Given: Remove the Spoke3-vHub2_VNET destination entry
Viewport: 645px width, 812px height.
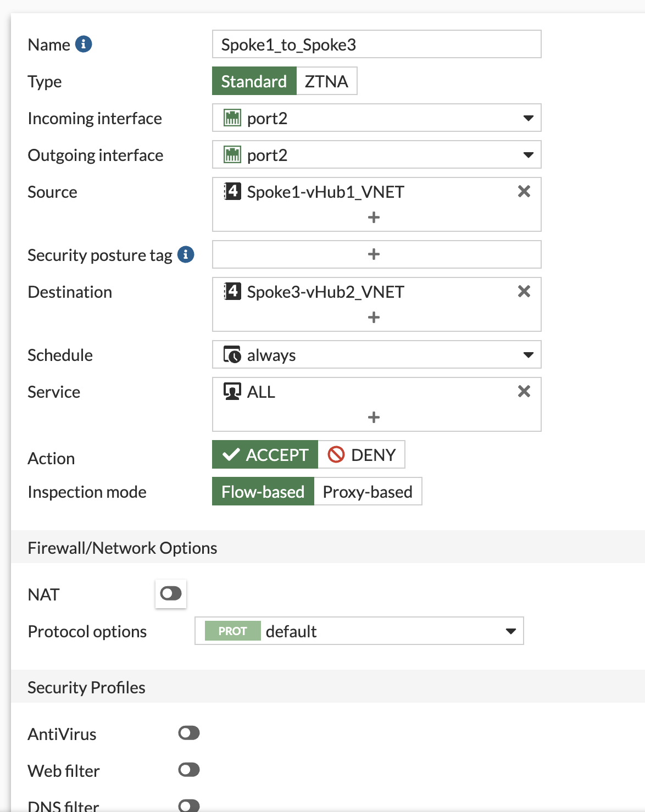Looking at the screenshot, I should point(524,291).
